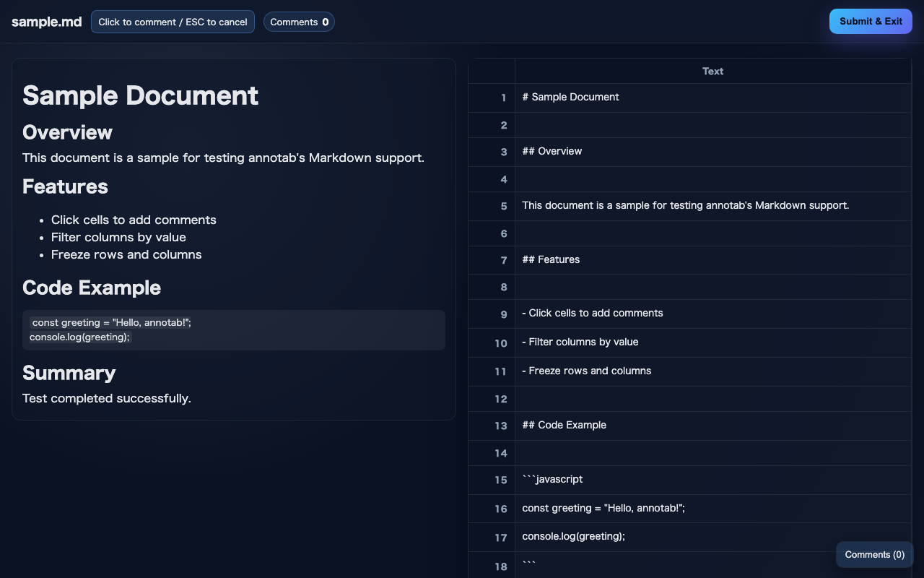Click row number 10 header
Image resolution: width=924 pixels, height=578 pixels.
[x=492, y=342]
